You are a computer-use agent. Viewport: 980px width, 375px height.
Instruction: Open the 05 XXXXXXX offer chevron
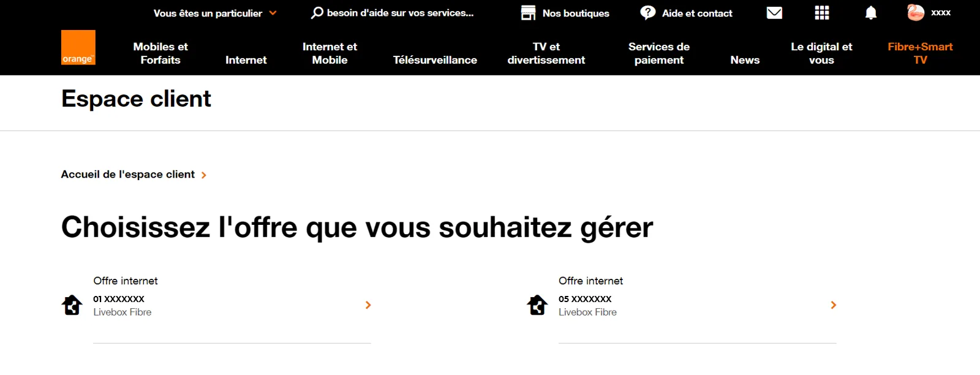[x=834, y=305]
